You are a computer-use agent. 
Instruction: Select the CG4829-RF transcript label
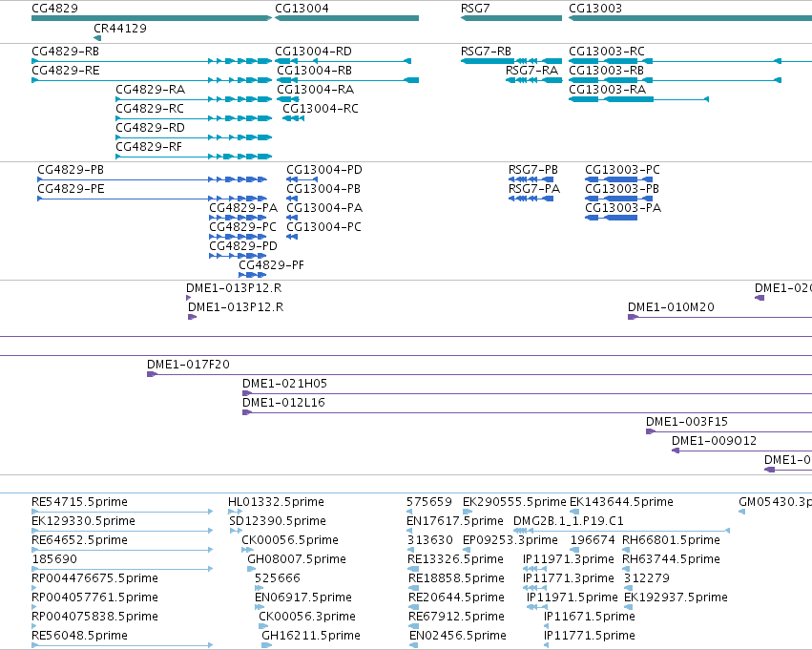pos(149,147)
